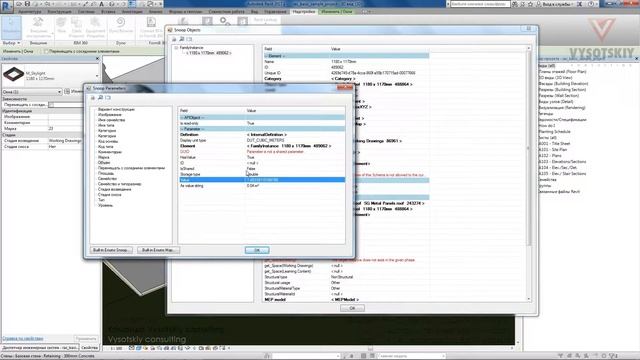Viewport: 640px width, 360px height.
Task: Print preview icon in Snoop Parameters toolbar
Action: tap(100, 98)
